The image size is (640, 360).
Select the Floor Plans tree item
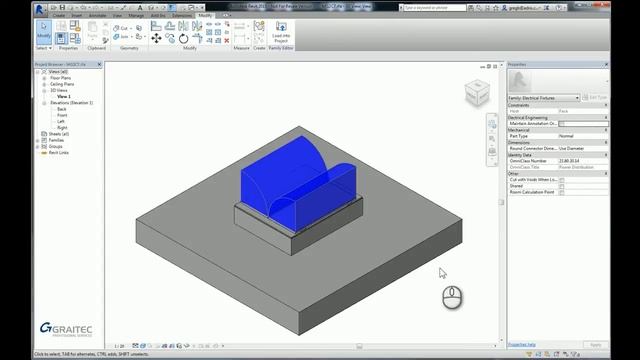coord(60,78)
